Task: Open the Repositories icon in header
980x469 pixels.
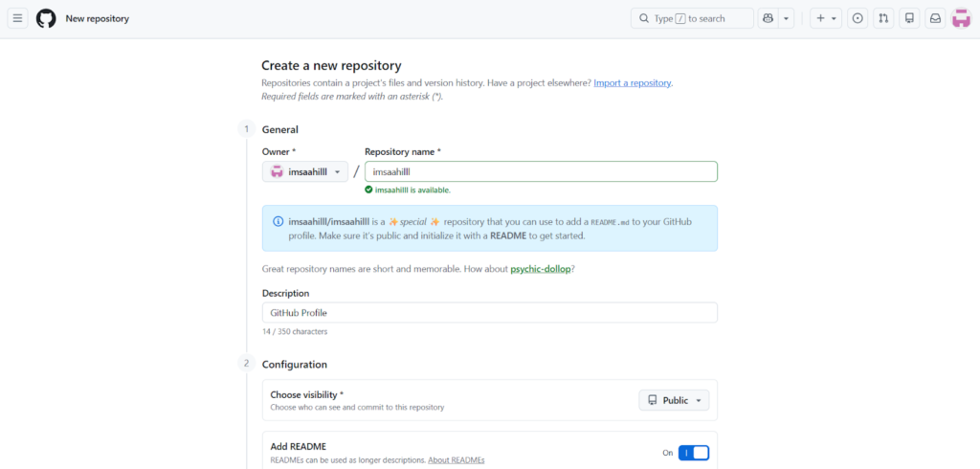Action: (x=909, y=18)
